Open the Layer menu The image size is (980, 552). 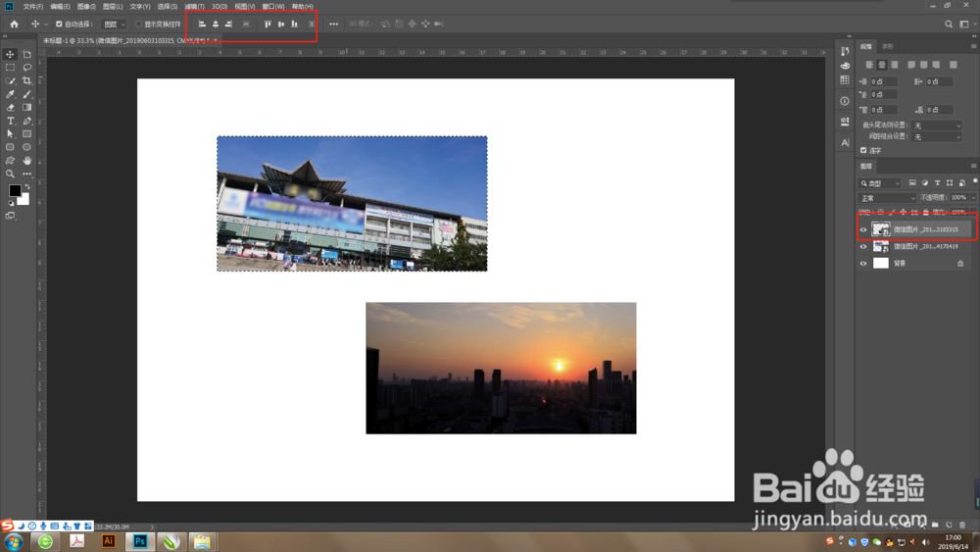[113, 6]
